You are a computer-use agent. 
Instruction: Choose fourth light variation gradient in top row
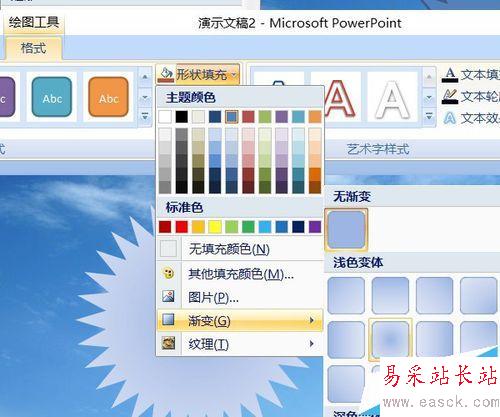click(479, 296)
